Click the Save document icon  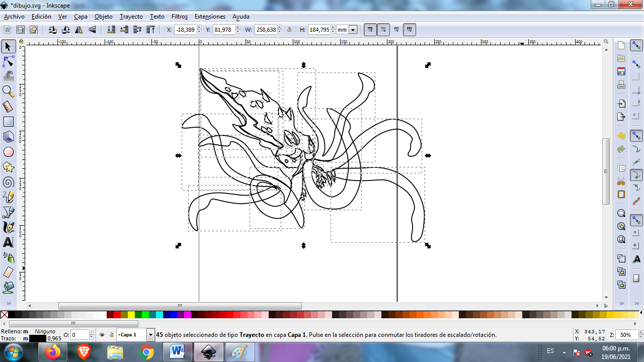click(x=621, y=71)
